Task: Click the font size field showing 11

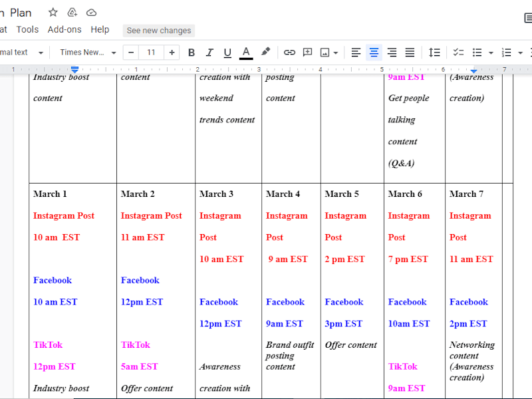Action: tap(151, 53)
